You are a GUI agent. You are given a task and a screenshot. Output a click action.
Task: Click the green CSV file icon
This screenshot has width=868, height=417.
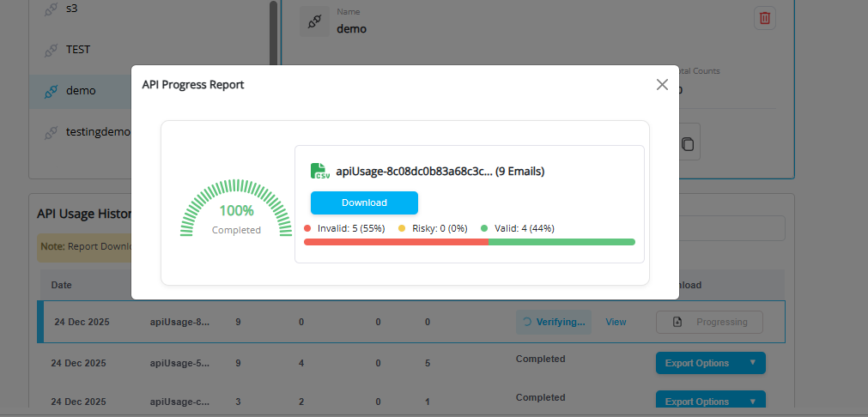[x=320, y=171]
